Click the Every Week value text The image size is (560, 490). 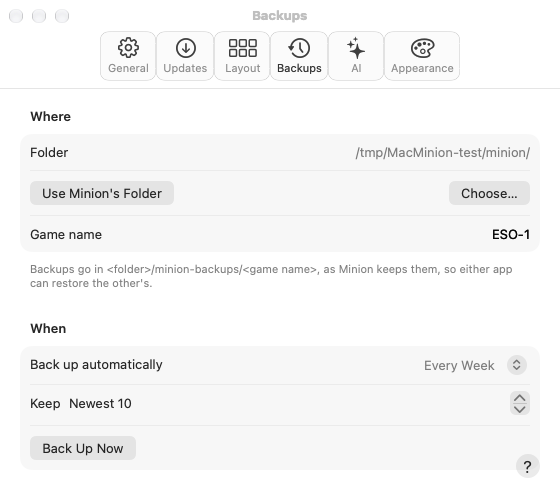[459, 365]
